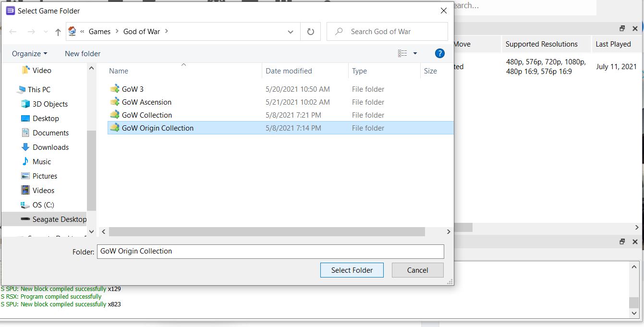Image resolution: width=644 pixels, height=327 pixels.
Task: Click New folder in the toolbar
Action: pyautogui.click(x=83, y=54)
